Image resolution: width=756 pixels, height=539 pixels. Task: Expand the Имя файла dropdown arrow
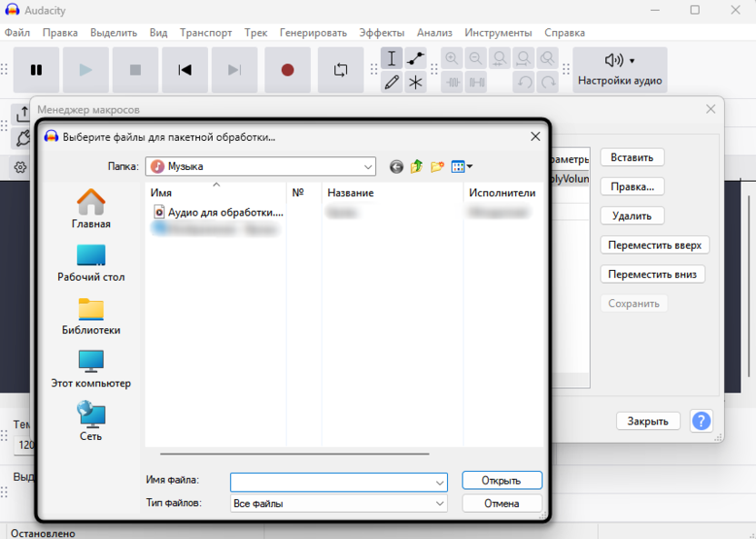coord(439,483)
